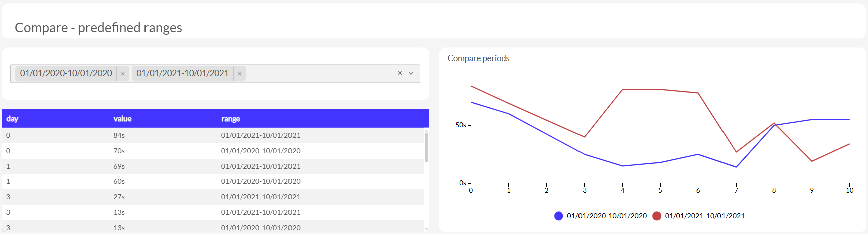Click the 01/01/2020-10/01/2020 selected tag label
This screenshot has width=868, height=234.
(x=66, y=73)
